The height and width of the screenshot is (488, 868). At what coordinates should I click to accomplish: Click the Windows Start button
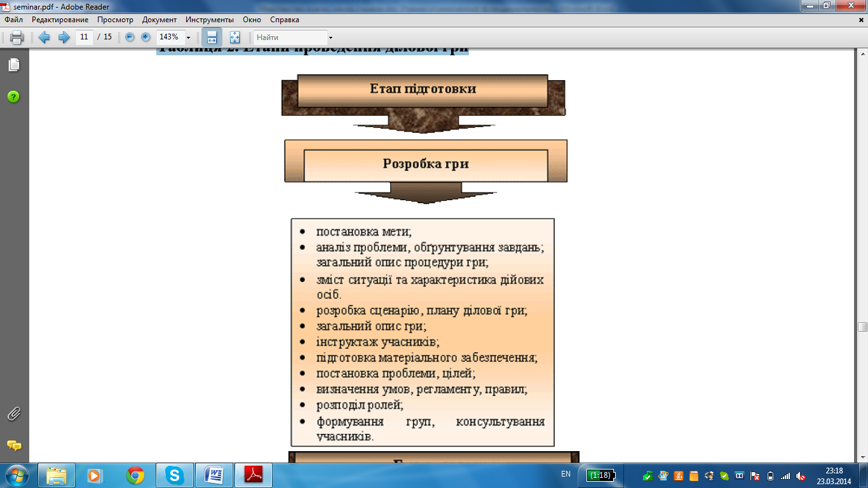(x=15, y=475)
